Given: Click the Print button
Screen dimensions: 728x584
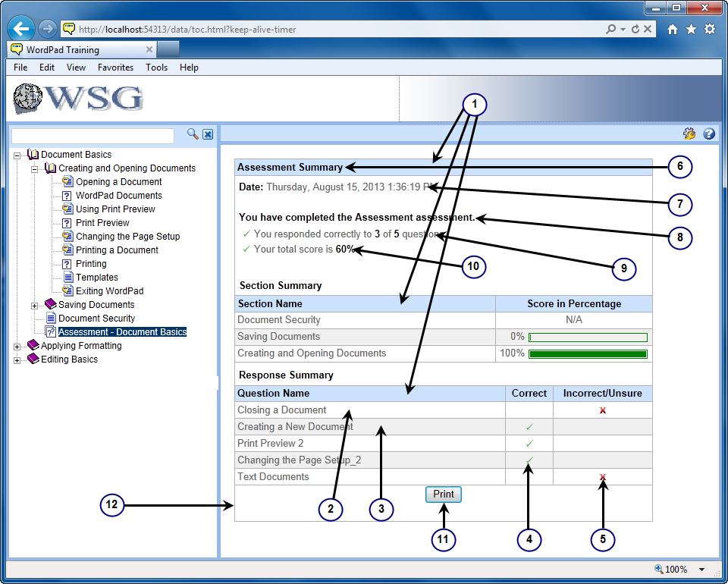Looking at the screenshot, I should click(443, 494).
